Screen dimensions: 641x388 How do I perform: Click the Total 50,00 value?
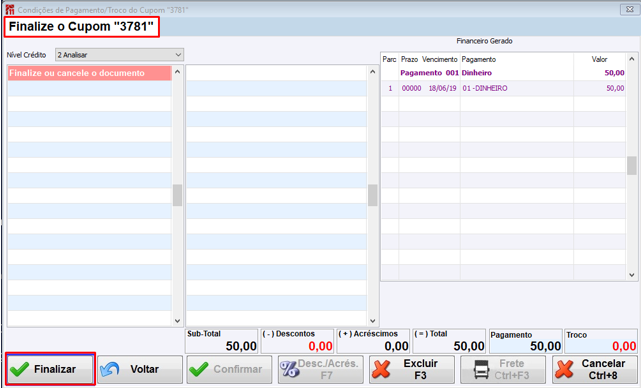point(469,346)
